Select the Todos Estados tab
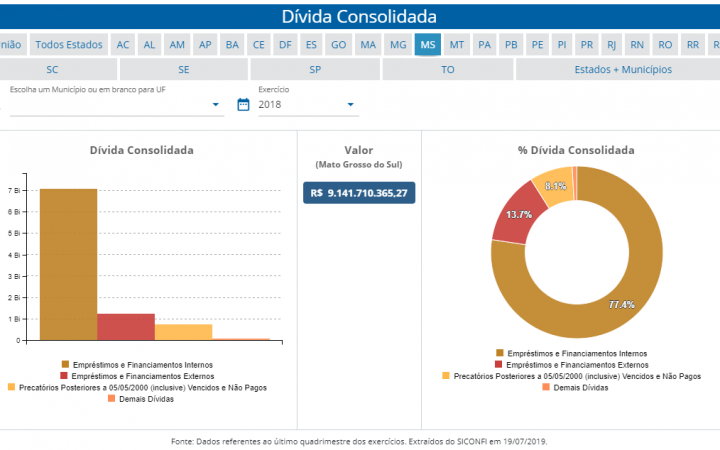Image resolution: width=720 pixels, height=450 pixels. tap(69, 45)
